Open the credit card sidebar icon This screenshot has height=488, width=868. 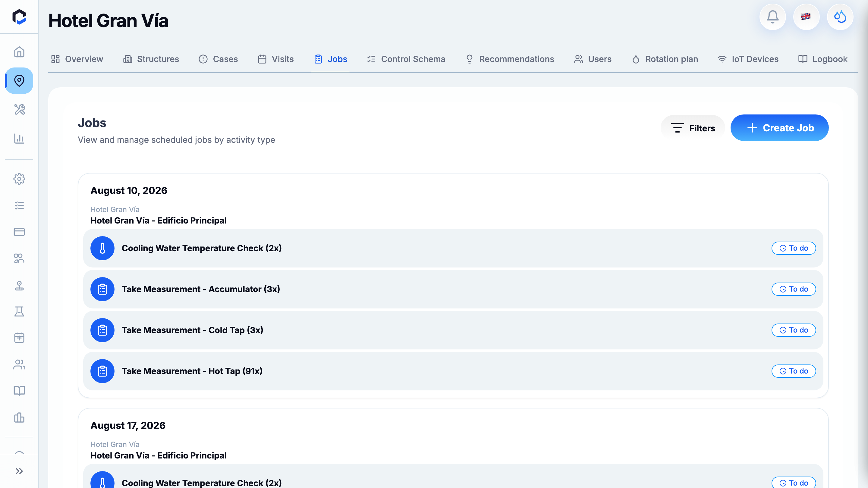coord(19,232)
